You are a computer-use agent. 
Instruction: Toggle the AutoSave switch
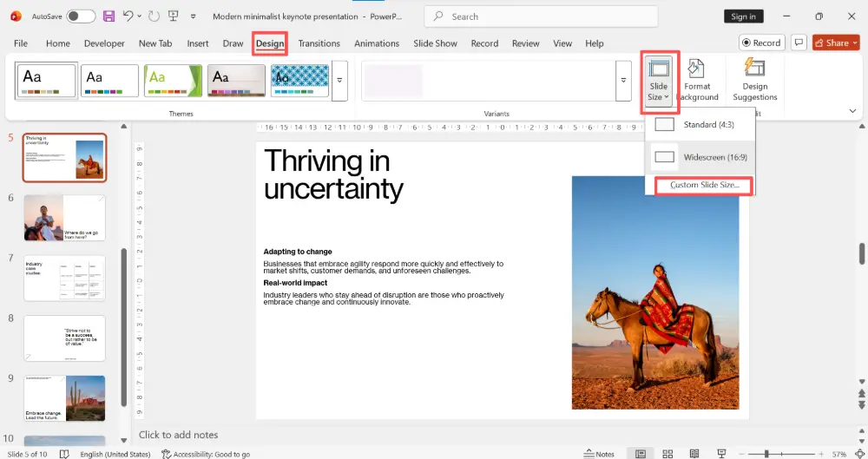pos(81,16)
